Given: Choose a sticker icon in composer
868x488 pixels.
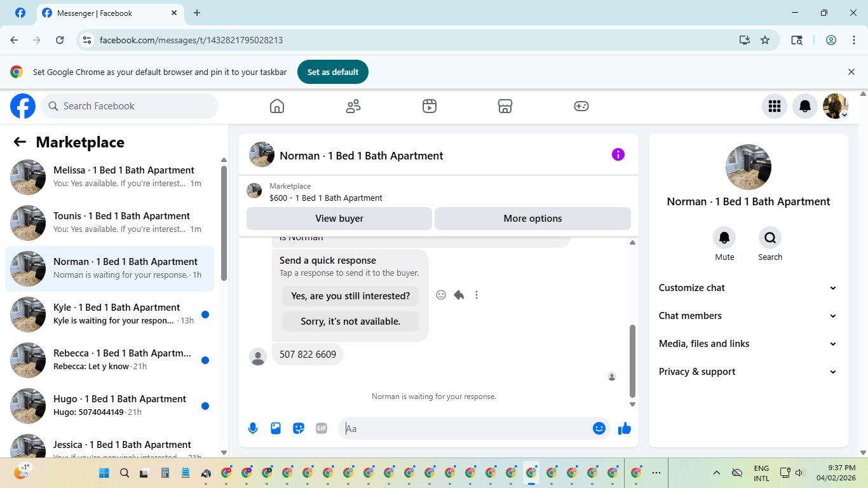Looking at the screenshot, I should tap(299, 428).
